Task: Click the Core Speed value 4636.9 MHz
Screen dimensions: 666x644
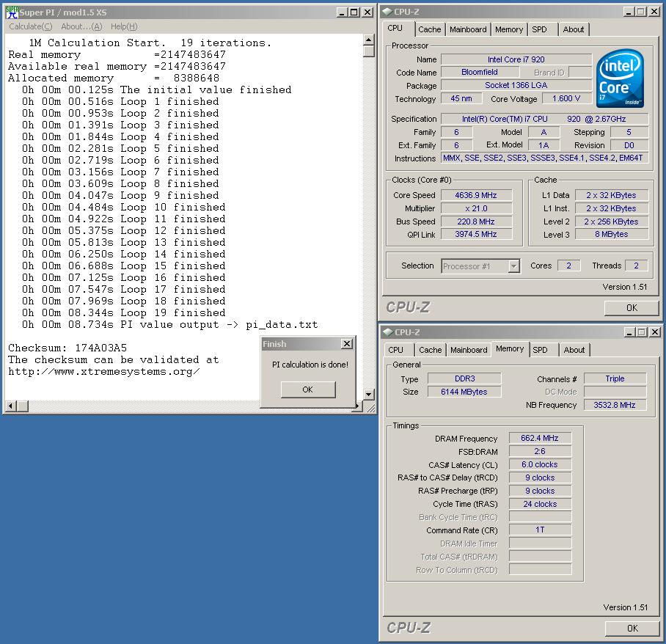Action: (x=476, y=195)
